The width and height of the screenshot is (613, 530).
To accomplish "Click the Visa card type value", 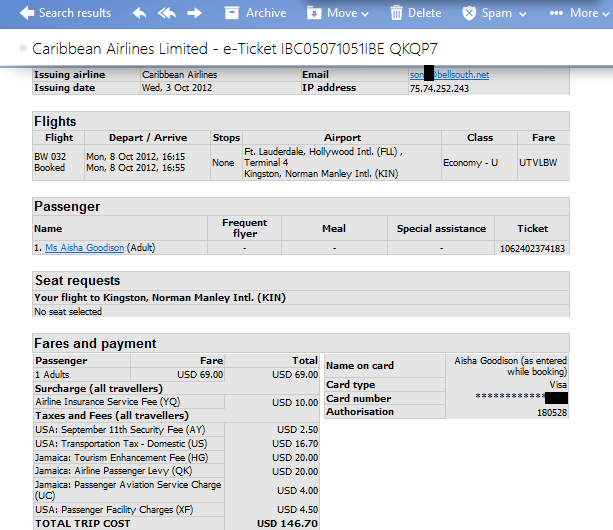I will click(558, 385).
